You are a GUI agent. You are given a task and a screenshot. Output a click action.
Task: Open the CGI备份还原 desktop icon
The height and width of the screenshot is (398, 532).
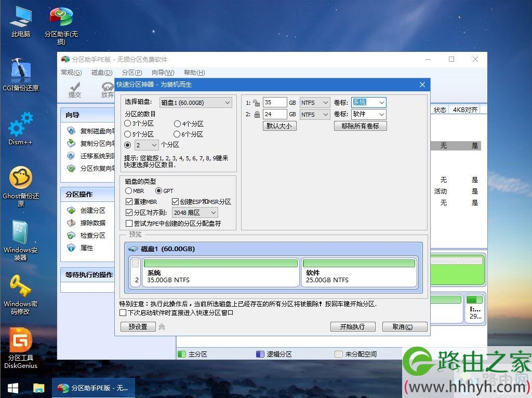coord(21,75)
